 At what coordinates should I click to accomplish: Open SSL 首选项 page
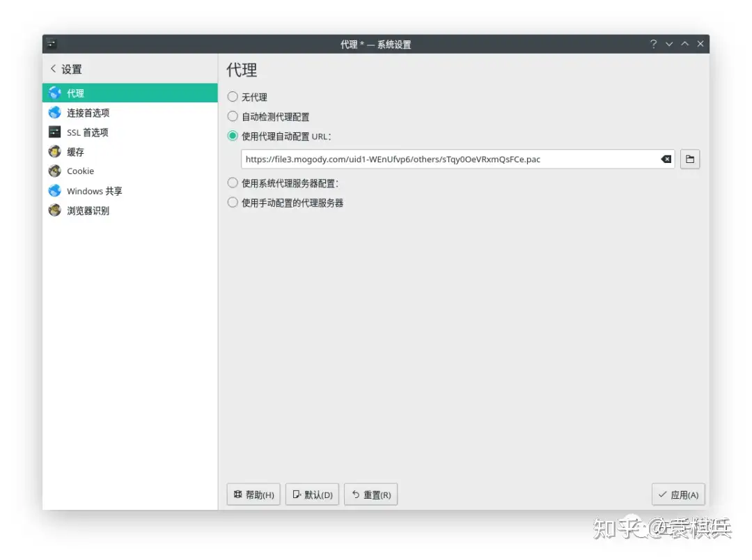click(x=130, y=132)
